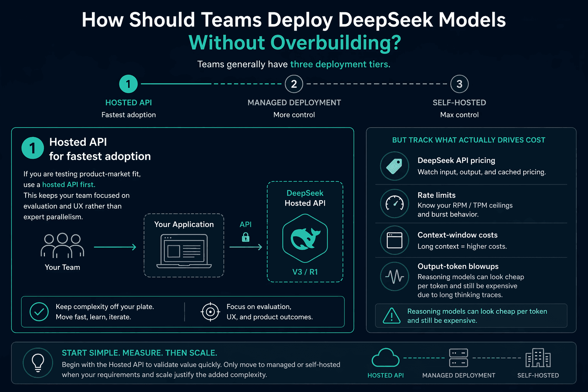588x392 pixels.
Task: Click bottom-right 'MANAGED DEPLOYMENT' caption
Action: point(459,376)
